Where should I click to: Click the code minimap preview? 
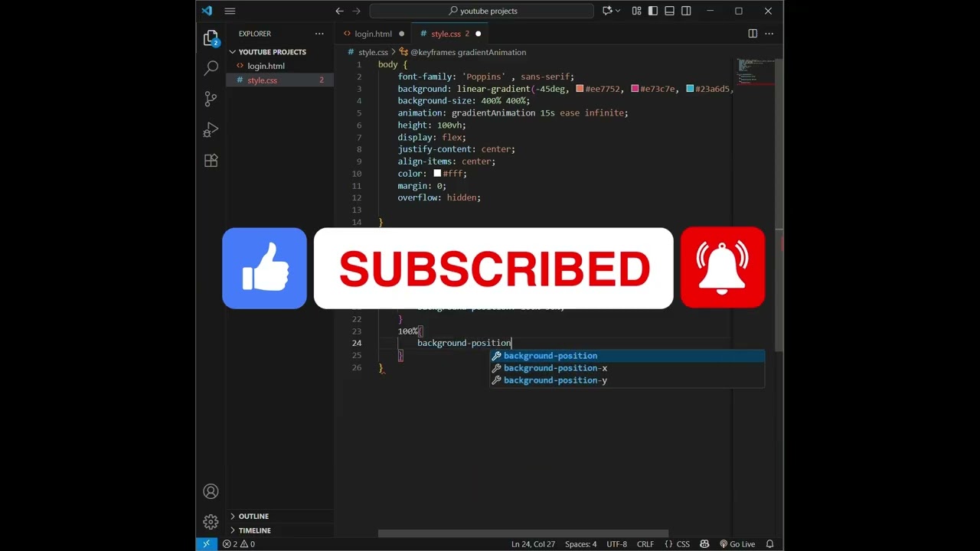click(x=755, y=72)
